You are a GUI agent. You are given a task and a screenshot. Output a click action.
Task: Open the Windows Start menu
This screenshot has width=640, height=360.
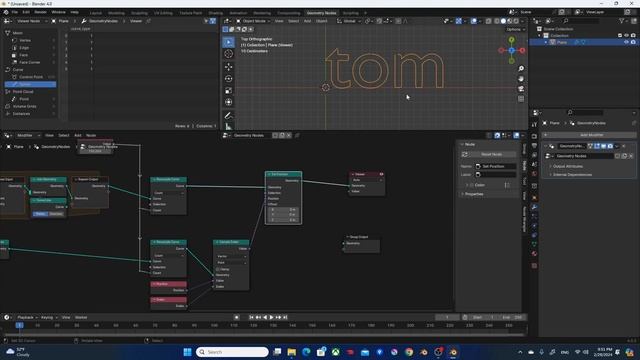click(187, 352)
